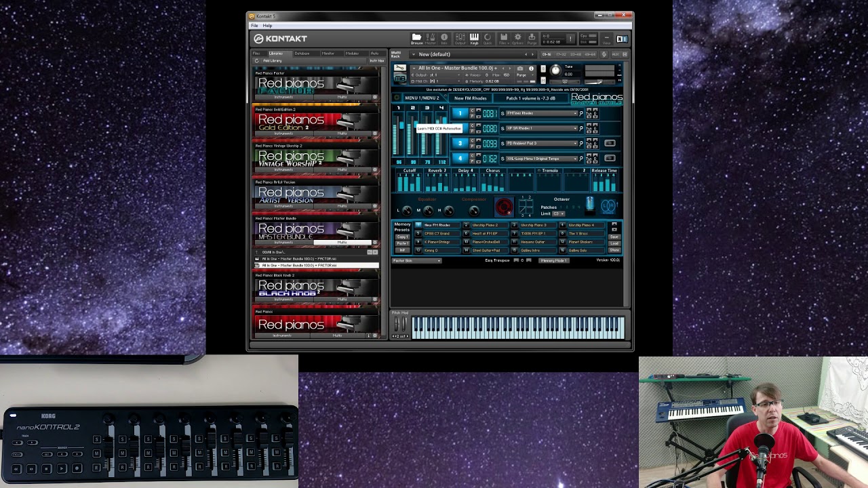This screenshot has width=868, height=488.
Task: Open the Quick-load icon
Action: 487,38
